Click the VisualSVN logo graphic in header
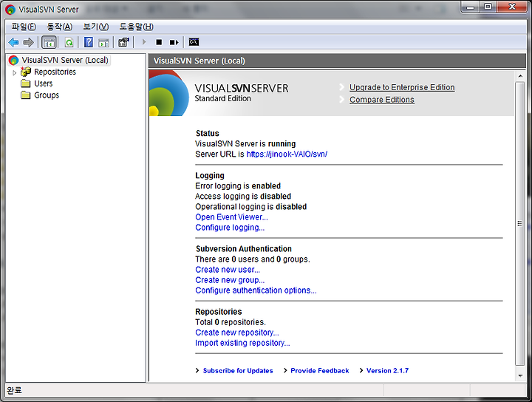 169,93
